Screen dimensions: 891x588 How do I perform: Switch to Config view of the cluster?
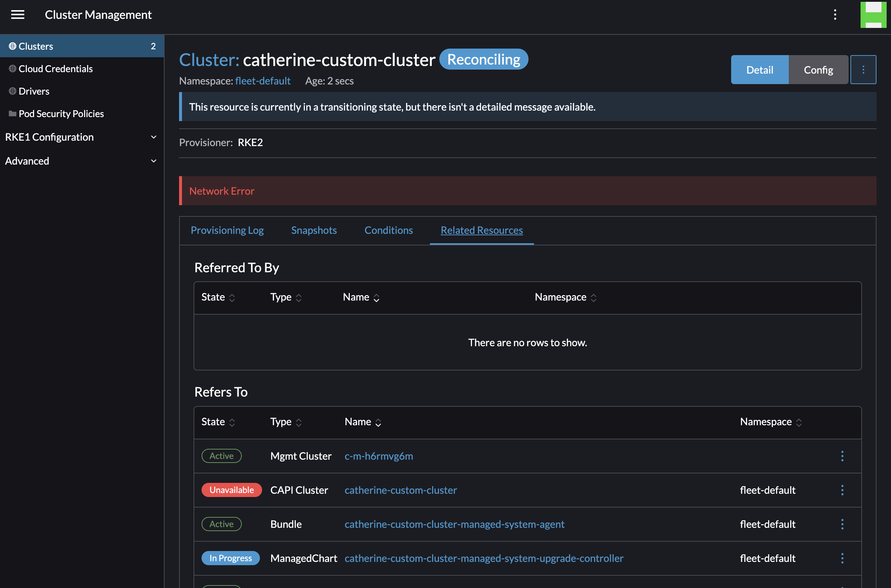818,69
